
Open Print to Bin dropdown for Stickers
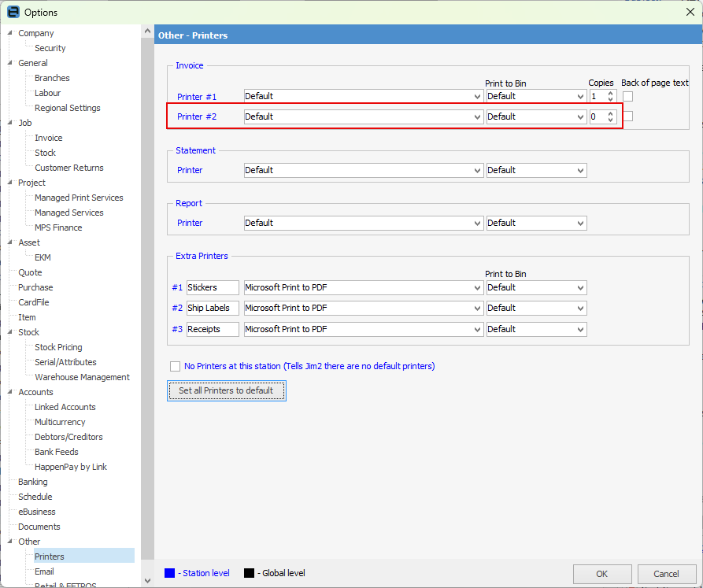point(580,287)
